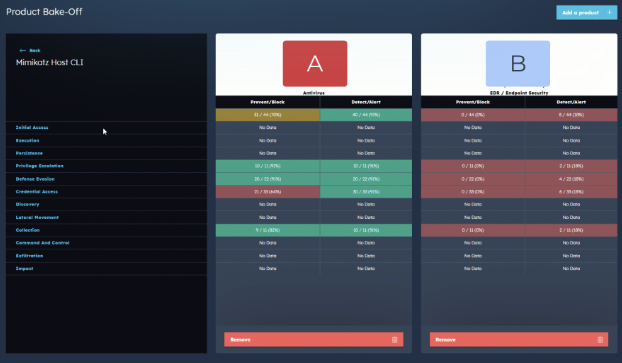Remove product A from bake-off
622x363 pixels.
click(314, 340)
